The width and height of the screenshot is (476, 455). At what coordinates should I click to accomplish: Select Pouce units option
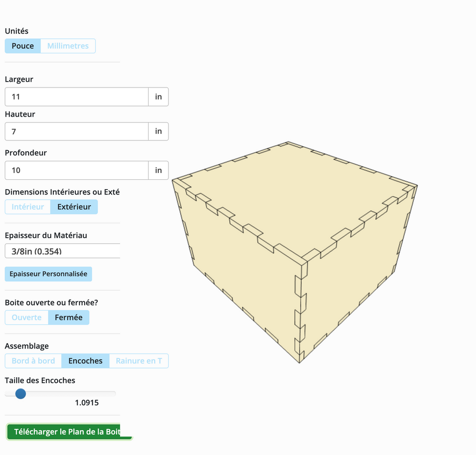point(23,46)
